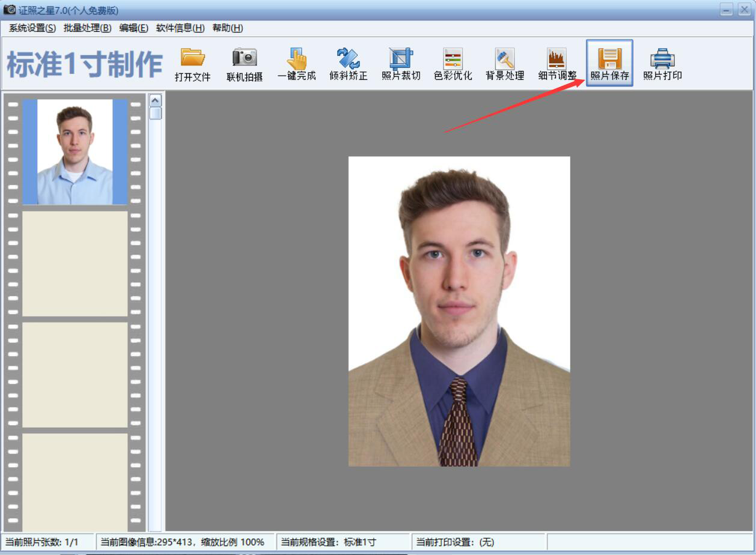This screenshot has height=555, width=756.
Task: Click the main ID photo preview
Action: 459,311
